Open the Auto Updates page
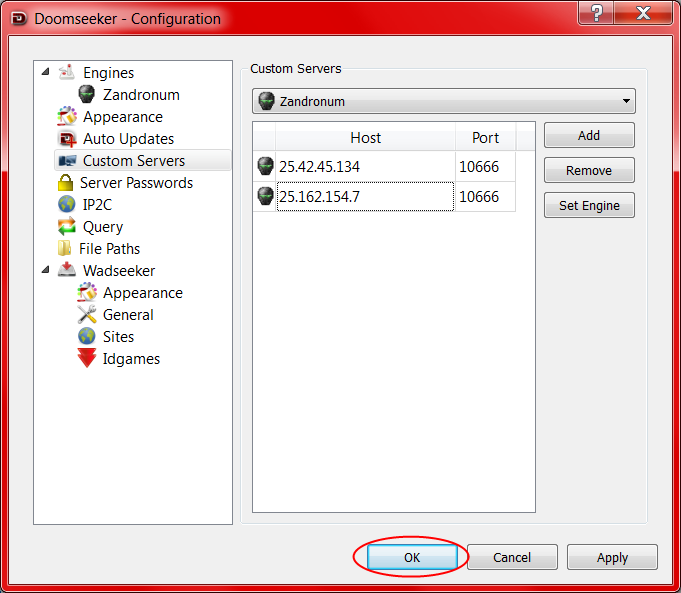 tap(129, 139)
